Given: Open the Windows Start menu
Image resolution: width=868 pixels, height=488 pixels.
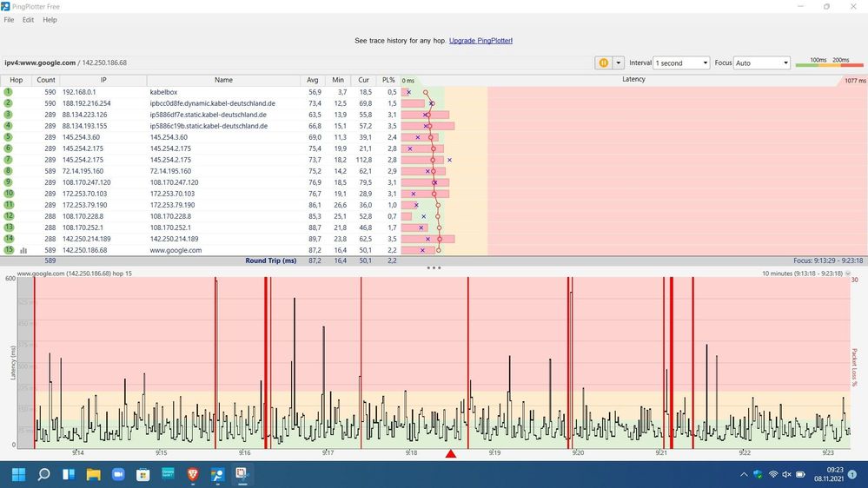Looking at the screenshot, I should (18, 474).
